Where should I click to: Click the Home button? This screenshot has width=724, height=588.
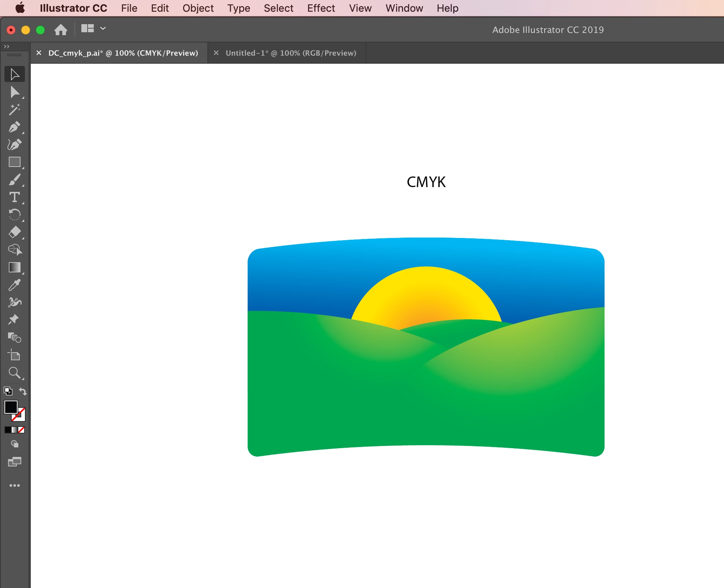coord(61,30)
